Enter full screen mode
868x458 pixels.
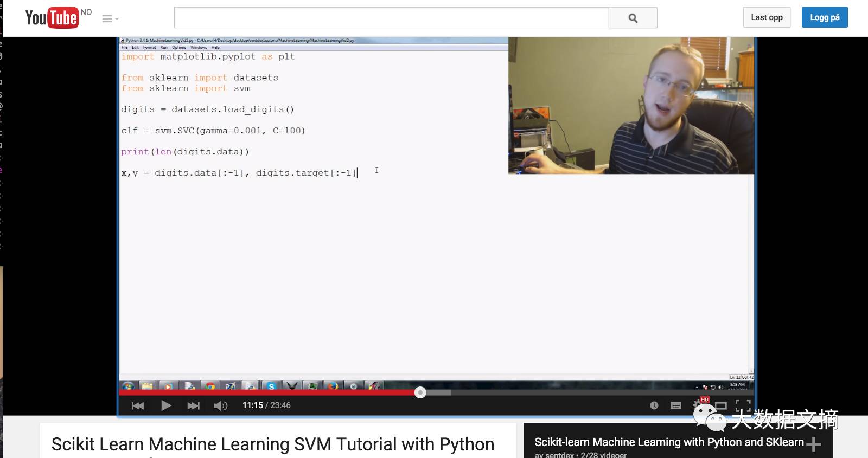[743, 405]
